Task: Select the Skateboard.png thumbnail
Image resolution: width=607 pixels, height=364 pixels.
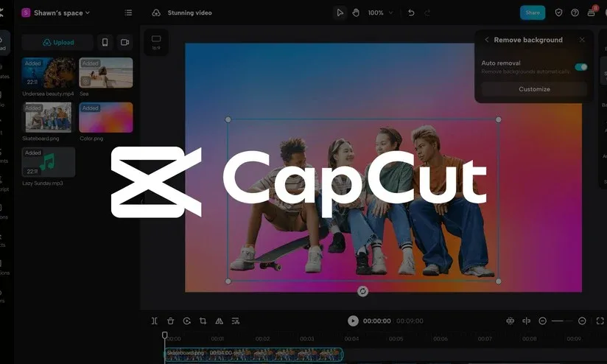Action: pos(49,117)
